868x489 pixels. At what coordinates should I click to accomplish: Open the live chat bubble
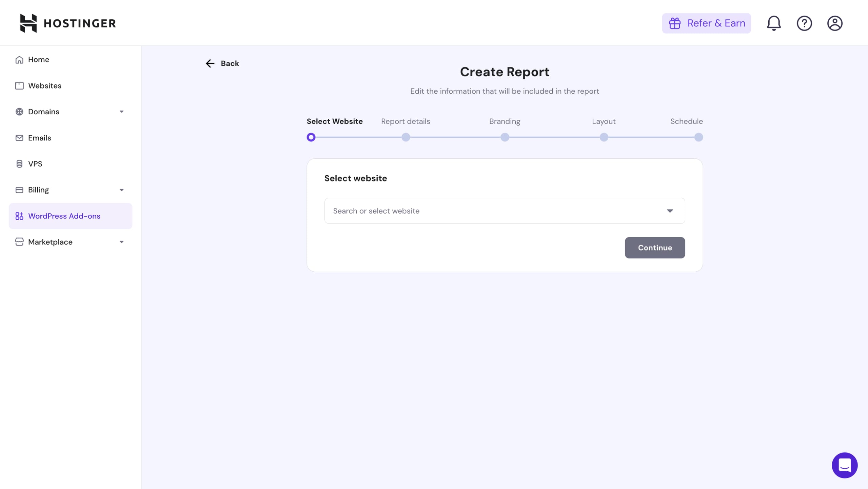coord(845,465)
